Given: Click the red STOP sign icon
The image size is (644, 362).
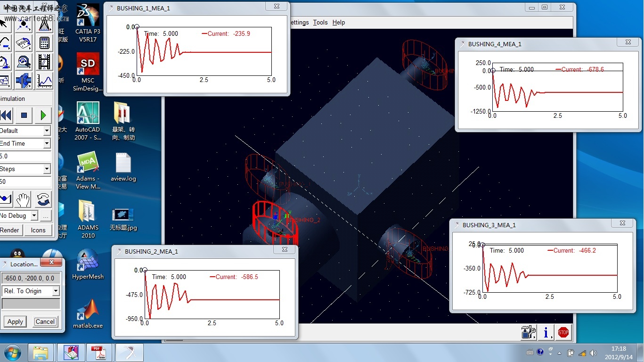Looking at the screenshot, I should click(x=563, y=332).
